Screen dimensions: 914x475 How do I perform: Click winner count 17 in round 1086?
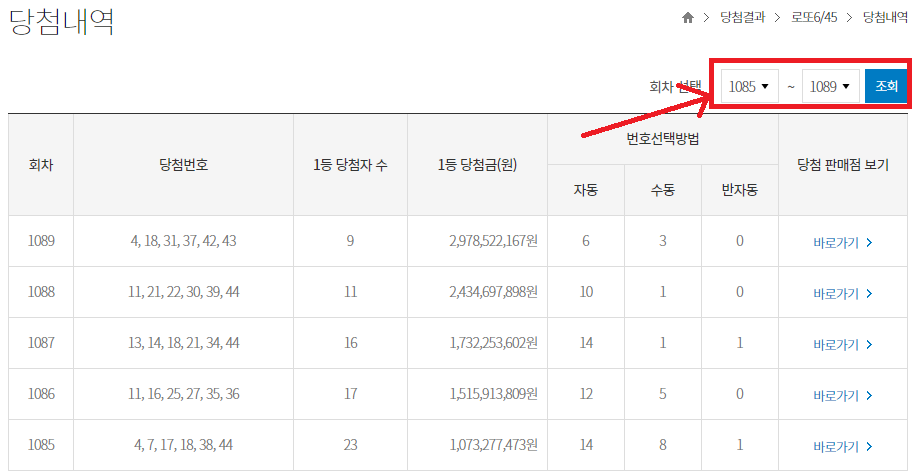click(x=350, y=394)
